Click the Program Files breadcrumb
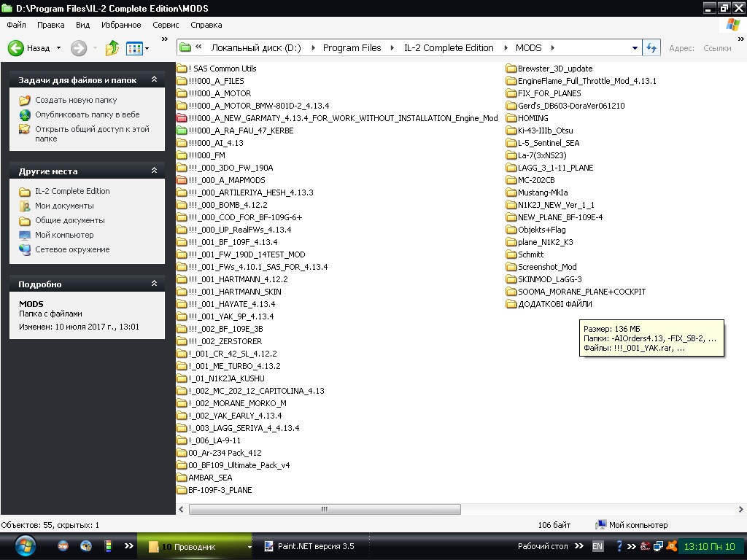This screenshot has height=560, width=747. pyautogui.click(x=352, y=47)
